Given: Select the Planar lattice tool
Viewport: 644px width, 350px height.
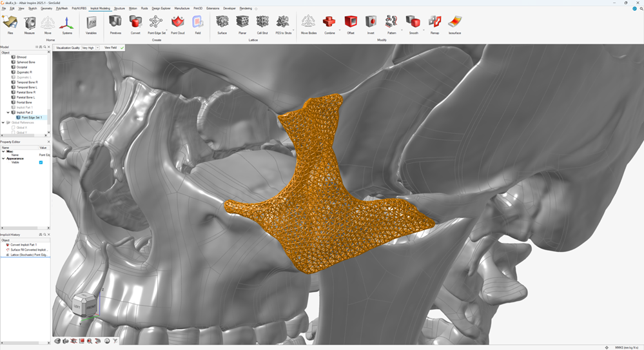Looking at the screenshot, I should (242, 23).
